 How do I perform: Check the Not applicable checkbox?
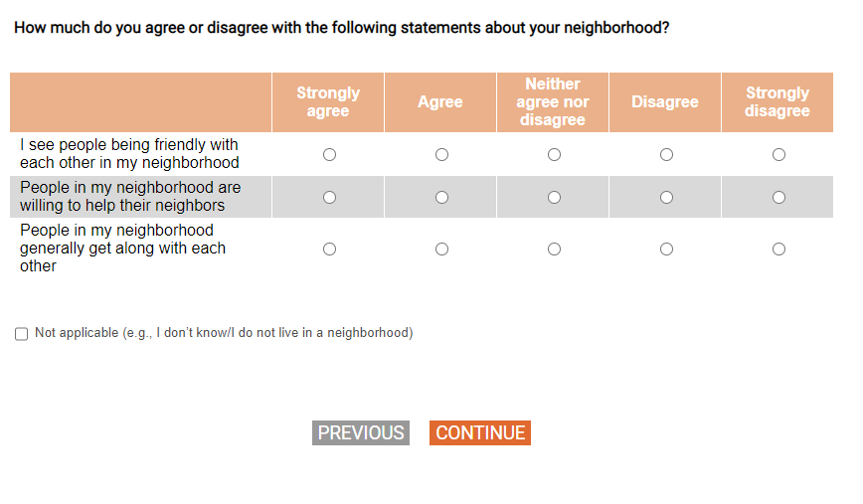[x=22, y=334]
